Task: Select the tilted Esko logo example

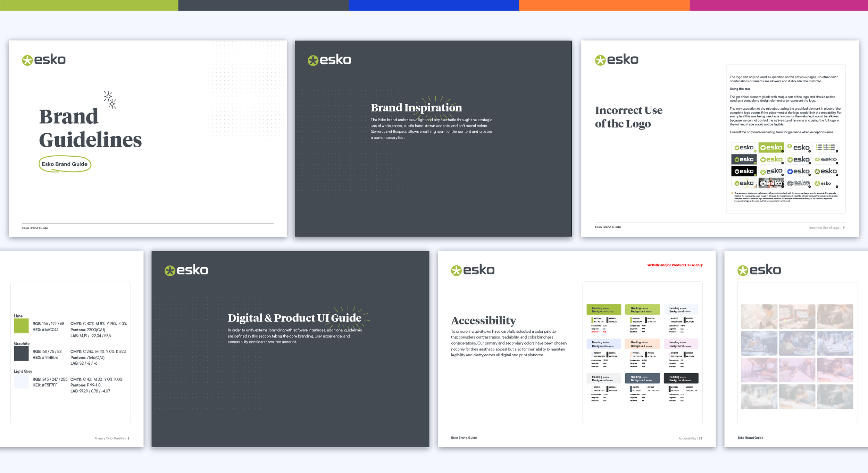Action: tap(771, 171)
